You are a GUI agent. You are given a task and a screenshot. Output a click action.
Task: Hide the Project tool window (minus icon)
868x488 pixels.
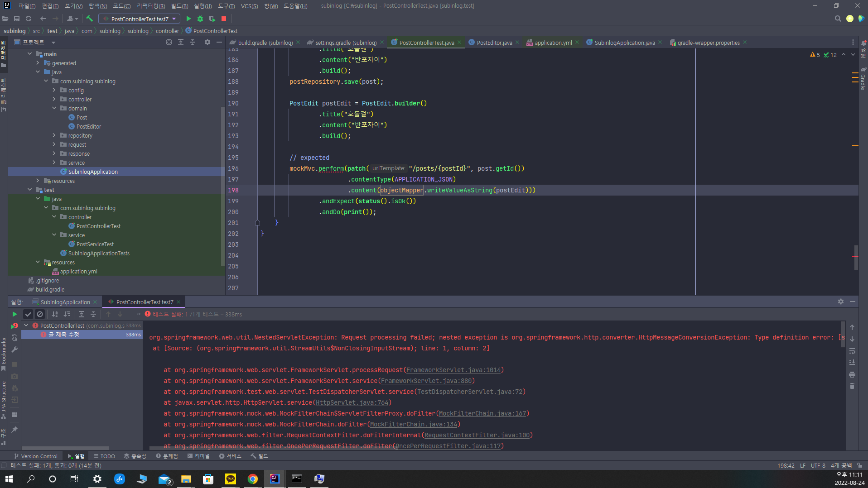point(219,42)
